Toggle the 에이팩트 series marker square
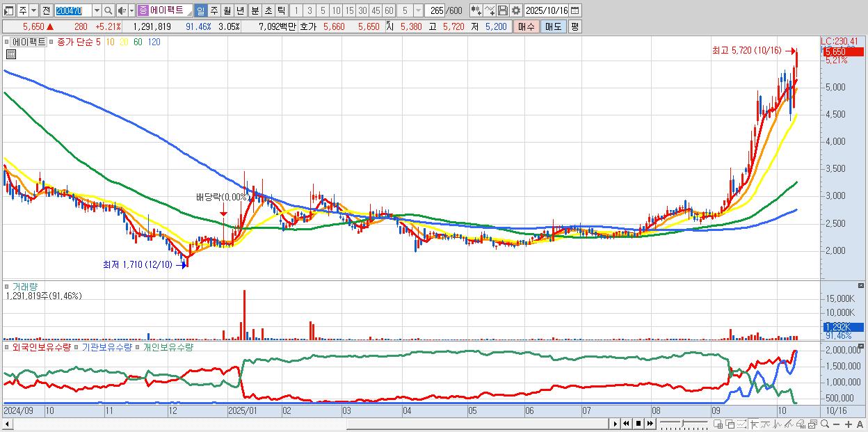Viewport: 868px width, 432px height. [x=6, y=42]
